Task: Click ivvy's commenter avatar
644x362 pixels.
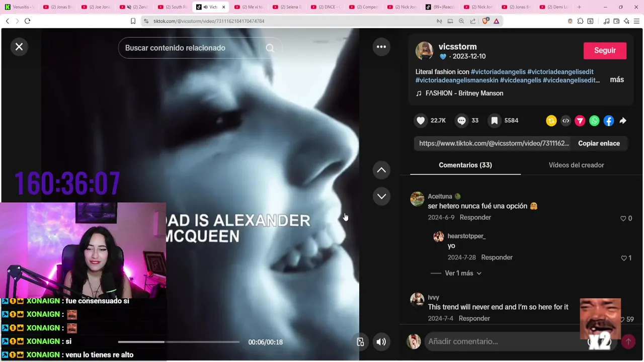Action: [x=417, y=300]
